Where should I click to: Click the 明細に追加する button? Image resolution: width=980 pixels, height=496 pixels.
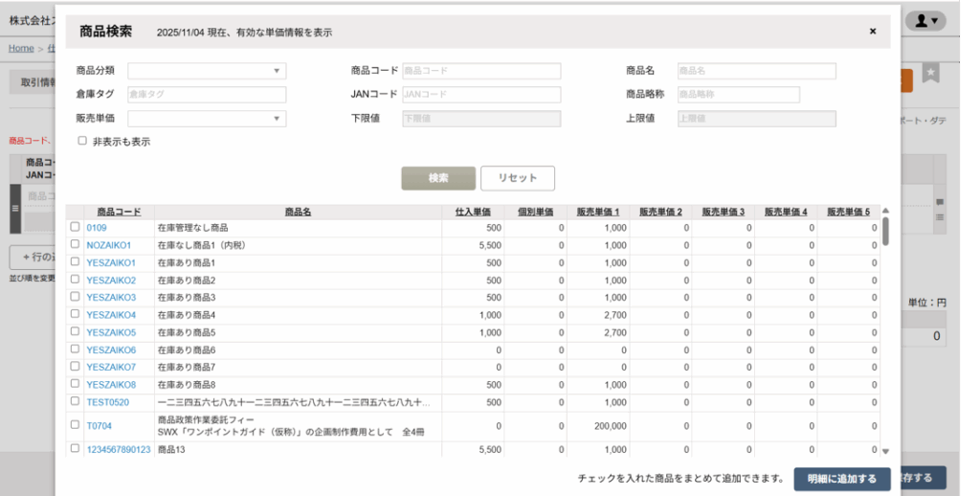tap(841, 479)
